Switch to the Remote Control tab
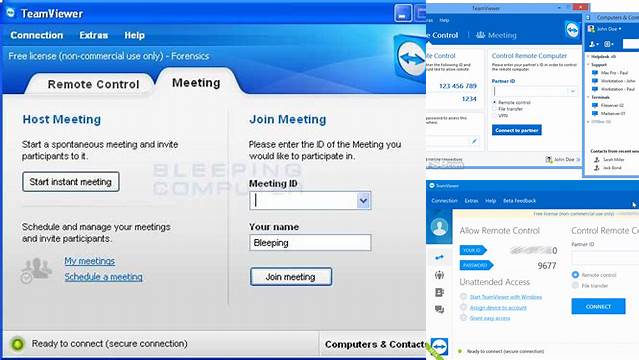Image resolution: width=639 pixels, height=360 pixels. pyautogui.click(x=93, y=84)
